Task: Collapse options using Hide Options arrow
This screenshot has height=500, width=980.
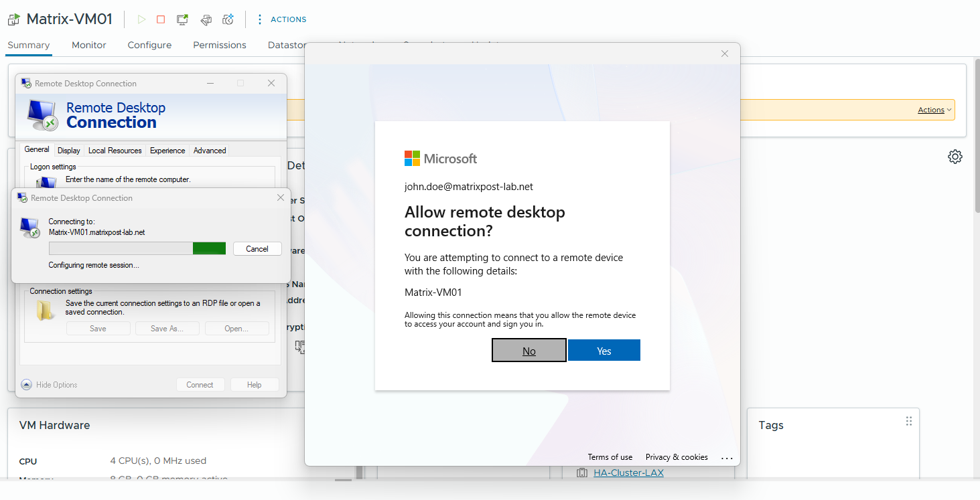Action: coord(26,385)
